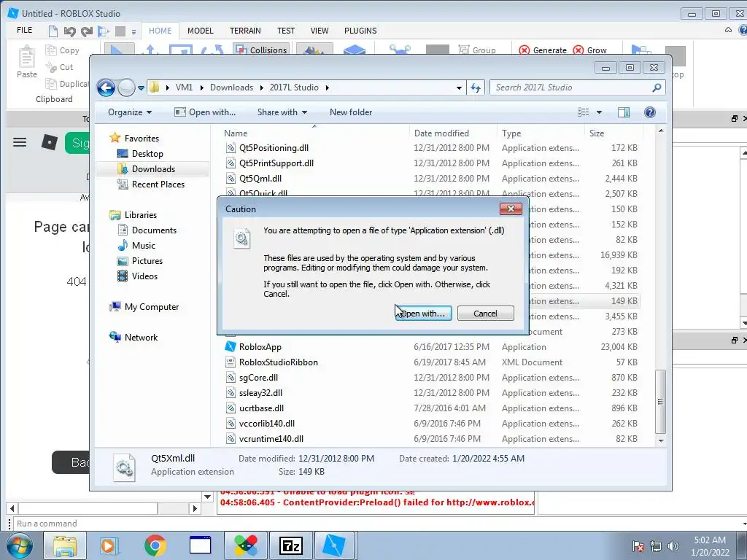Select the vcruntime140.dll file
Viewport: 747px width, 560px height.
click(x=271, y=438)
